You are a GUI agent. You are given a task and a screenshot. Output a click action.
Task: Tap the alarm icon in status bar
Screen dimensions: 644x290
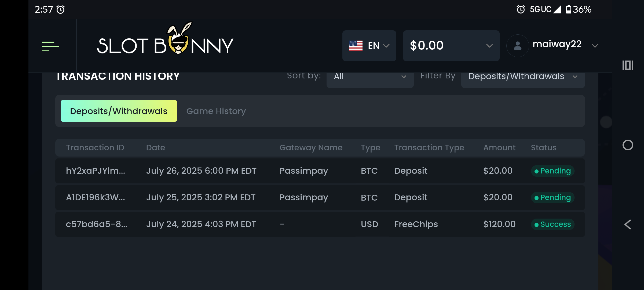click(x=61, y=10)
